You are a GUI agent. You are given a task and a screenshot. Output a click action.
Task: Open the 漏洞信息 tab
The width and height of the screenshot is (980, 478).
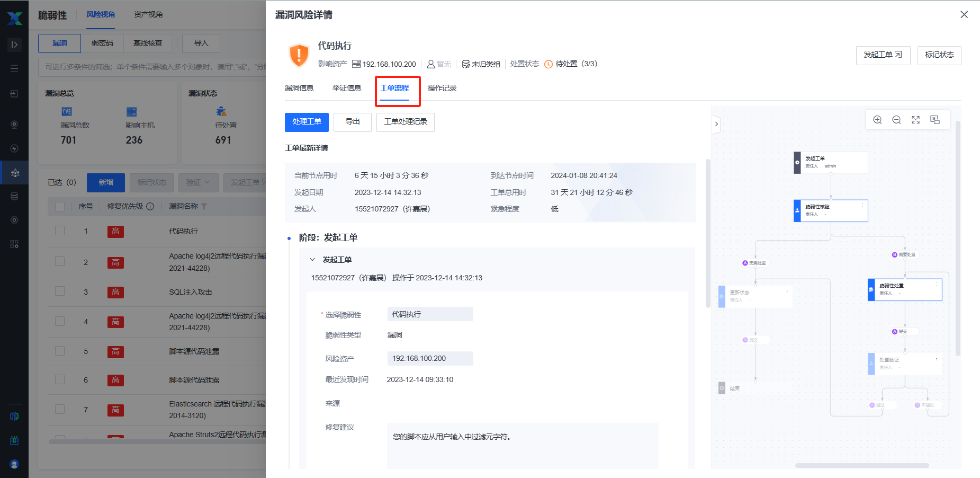coord(299,88)
